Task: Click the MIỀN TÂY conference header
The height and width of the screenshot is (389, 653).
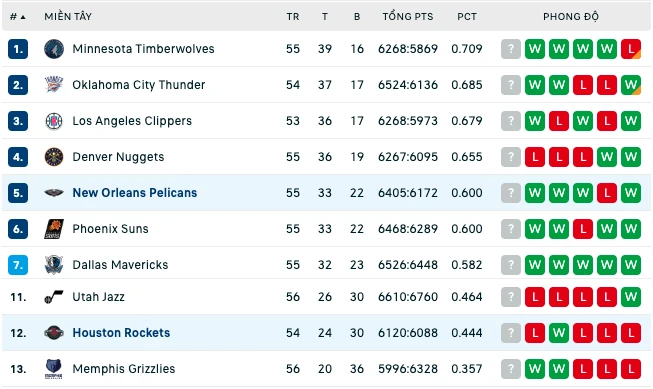Action: [x=68, y=17]
